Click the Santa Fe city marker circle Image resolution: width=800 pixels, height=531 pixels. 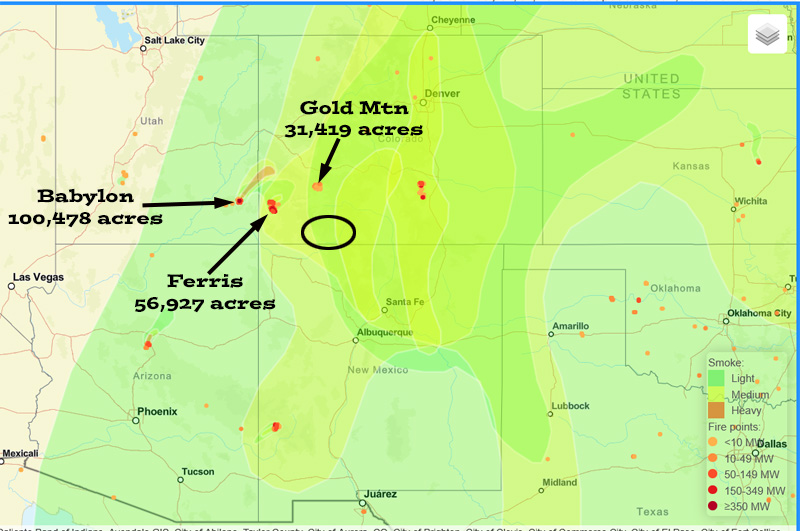pos(385,310)
